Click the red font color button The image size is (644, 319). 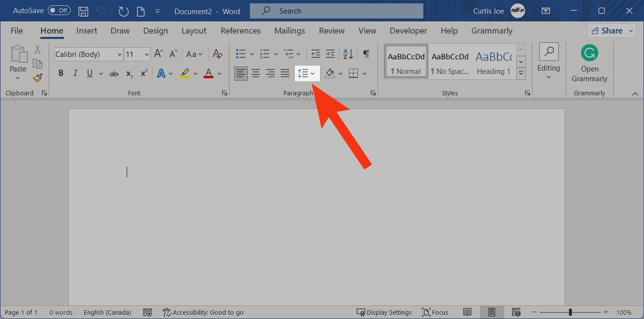(x=209, y=73)
